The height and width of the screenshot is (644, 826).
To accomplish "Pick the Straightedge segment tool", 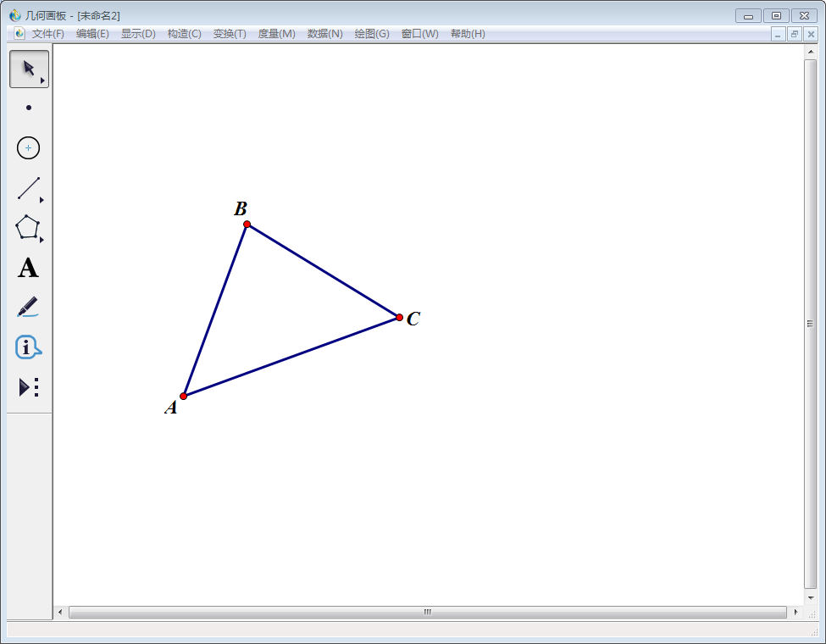I will click(x=29, y=188).
